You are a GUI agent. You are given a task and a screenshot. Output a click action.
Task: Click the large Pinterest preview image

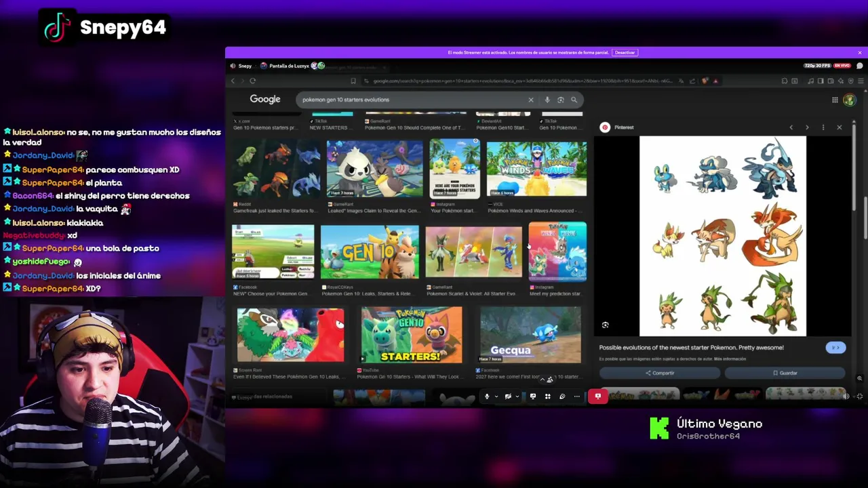point(723,236)
